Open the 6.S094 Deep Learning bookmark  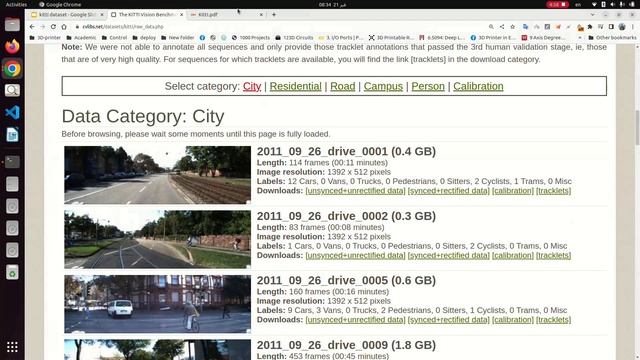[x=442, y=38]
